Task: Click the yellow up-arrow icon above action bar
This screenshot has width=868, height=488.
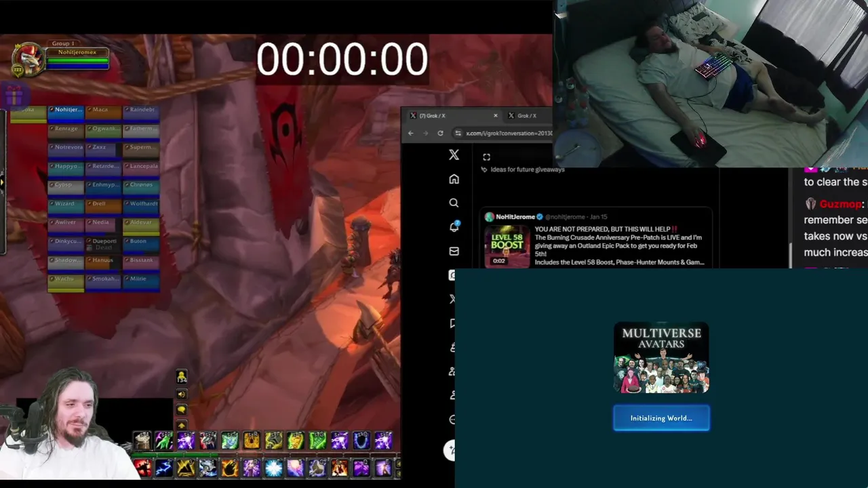Action: point(182,425)
